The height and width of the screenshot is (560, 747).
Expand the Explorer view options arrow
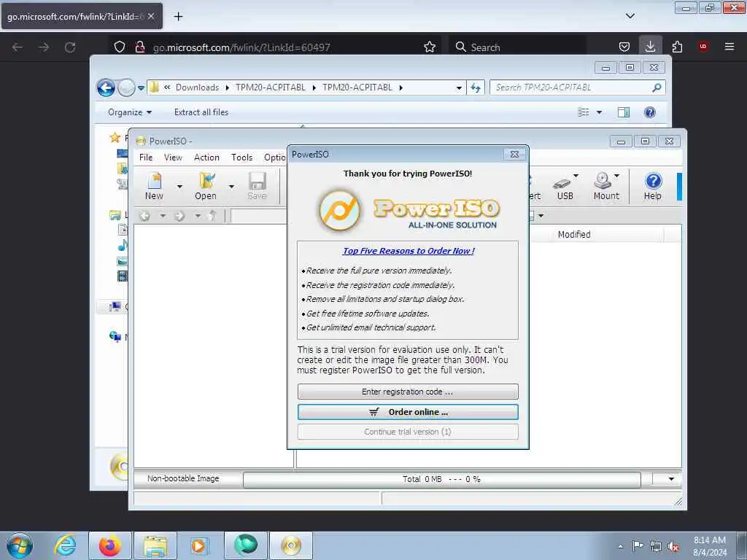(x=600, y=112)
